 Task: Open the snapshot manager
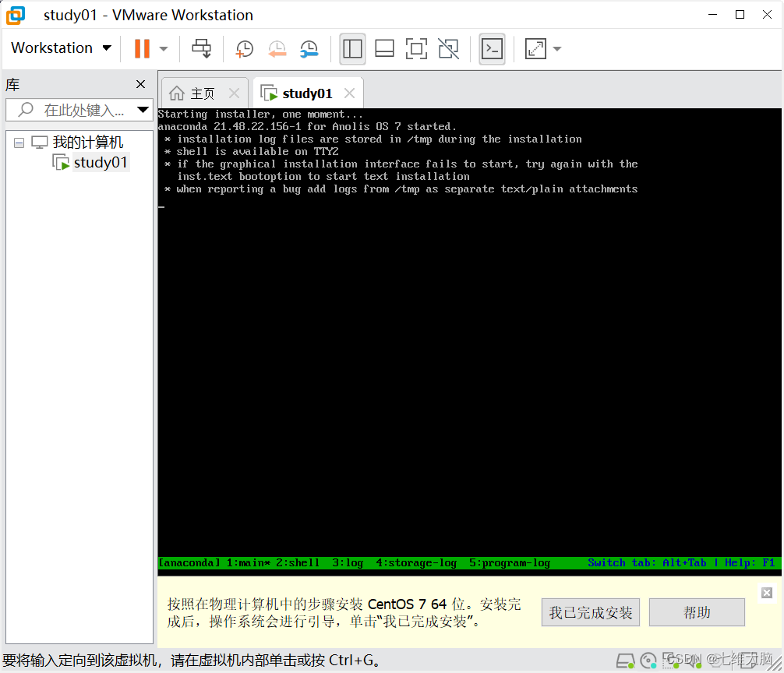pos(309,49)
